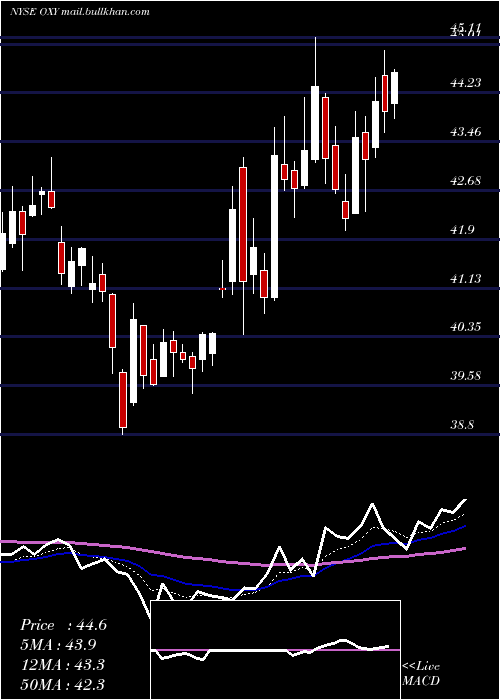The height and width of the screenshot is (700, 500).
Task: Select the 40.35 price axis label
Action: point(466,327)
